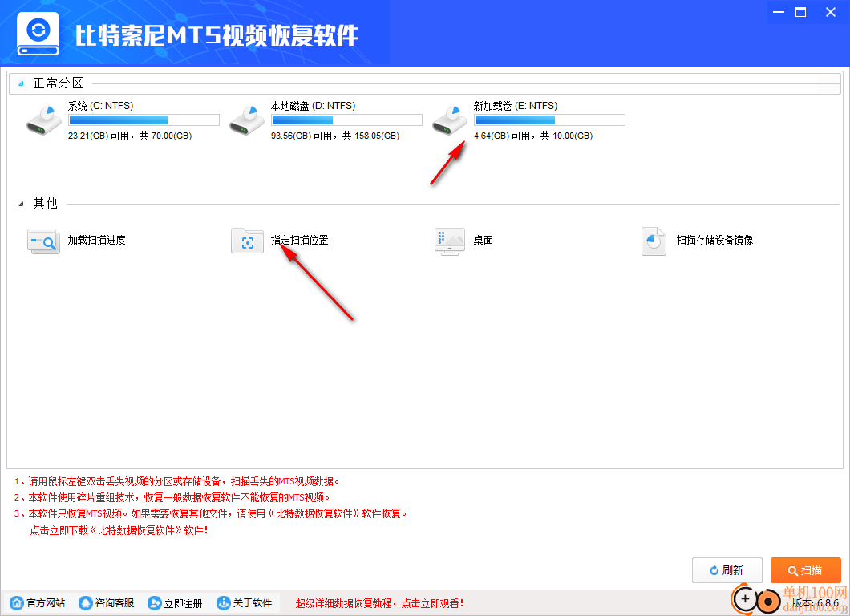850x616 pixels.
Task: Click the 官方网站 home icon
Action: point(17,602)
